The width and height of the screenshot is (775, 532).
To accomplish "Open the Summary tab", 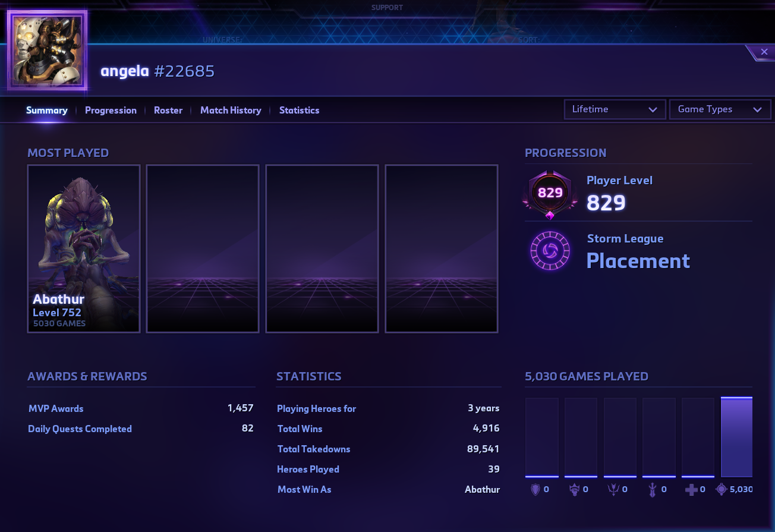I will pos(46,110).
